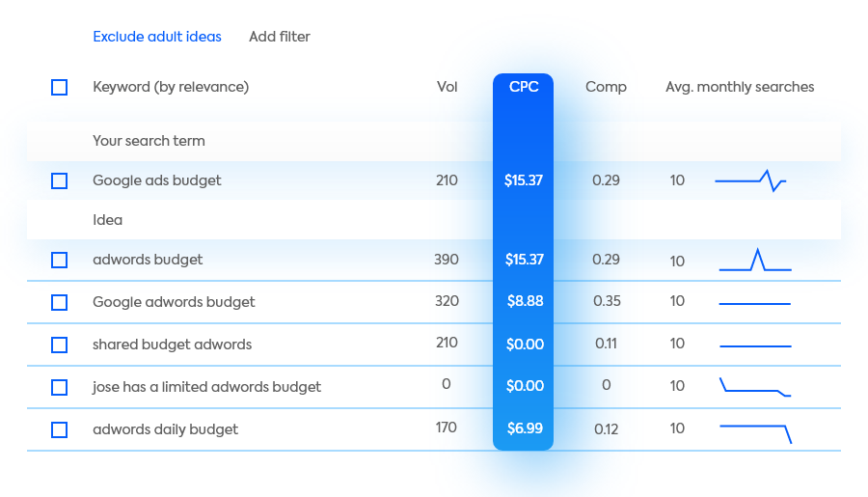Click the keyword adwords daily budget
This screenshot has width=868, height=497.
166,429
